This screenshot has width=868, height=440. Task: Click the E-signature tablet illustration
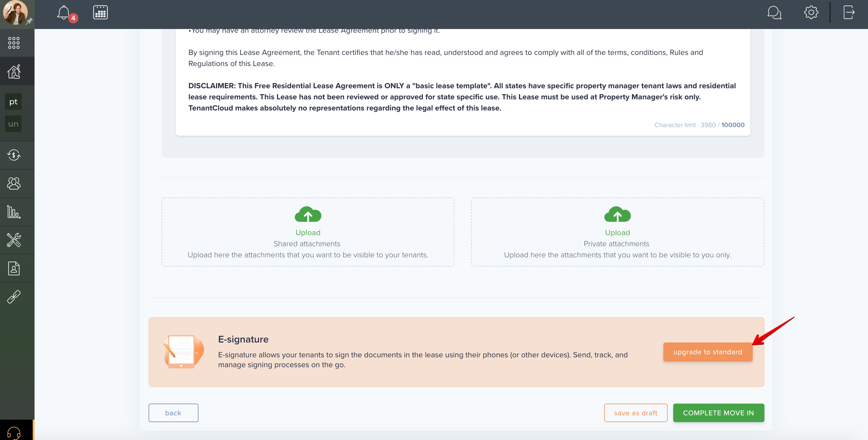click(x=184, y=351)
